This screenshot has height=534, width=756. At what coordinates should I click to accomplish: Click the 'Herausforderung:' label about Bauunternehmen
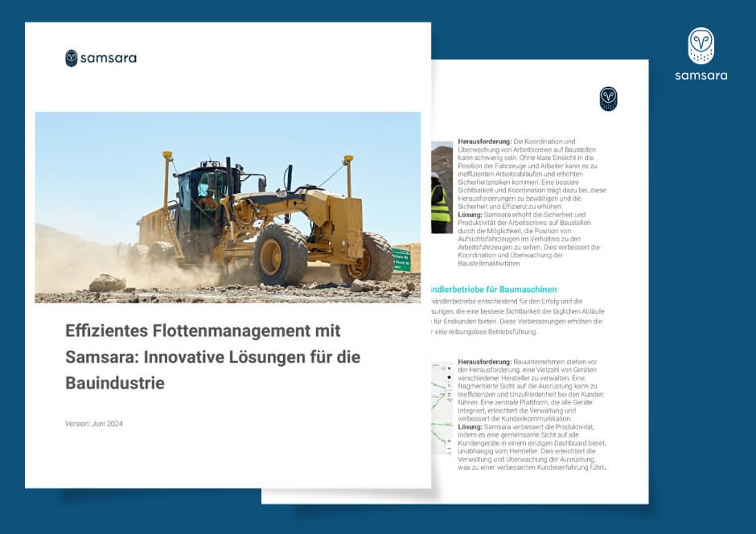(x=484, y=361)
